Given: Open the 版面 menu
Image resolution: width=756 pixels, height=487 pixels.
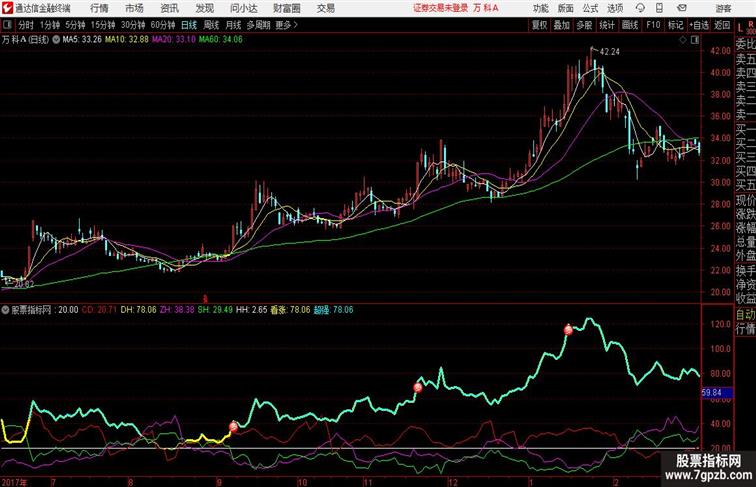Looking at the screenshot, I should (565, 8).
